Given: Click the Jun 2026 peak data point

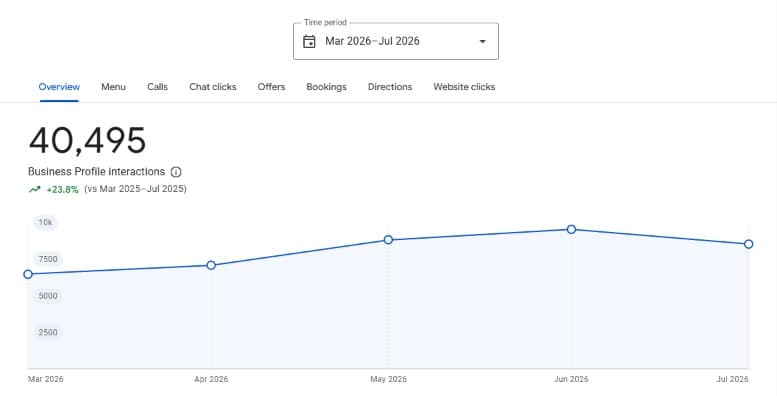Looking at the screenshot, I should coord(571,229).
